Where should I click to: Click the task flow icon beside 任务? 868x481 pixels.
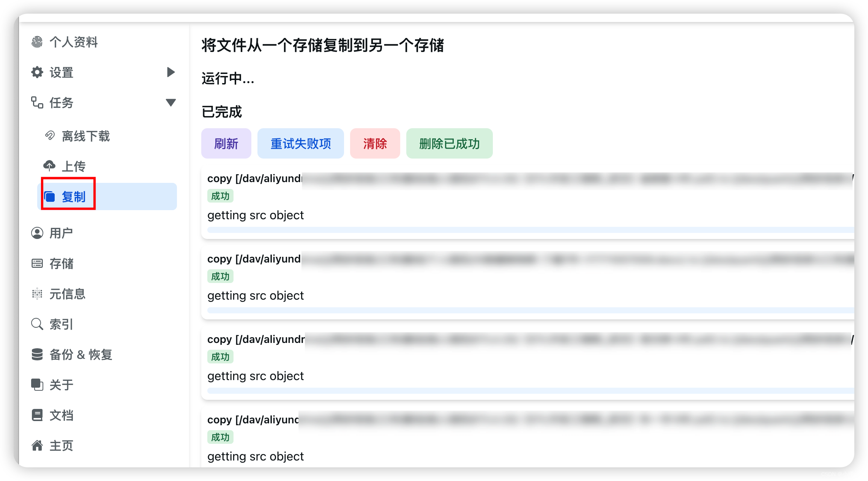[x=37, y=102]
